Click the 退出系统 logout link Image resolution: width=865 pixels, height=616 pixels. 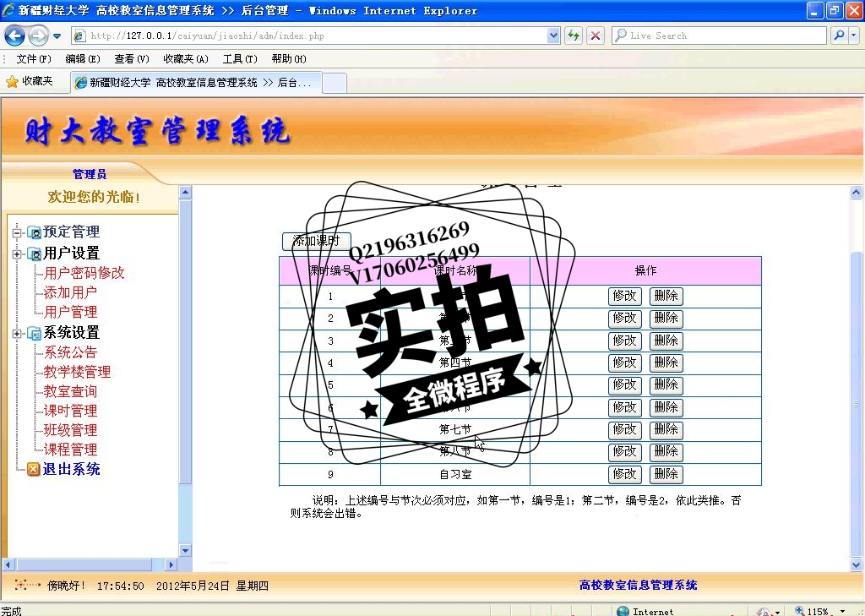(x=71, y=469)
